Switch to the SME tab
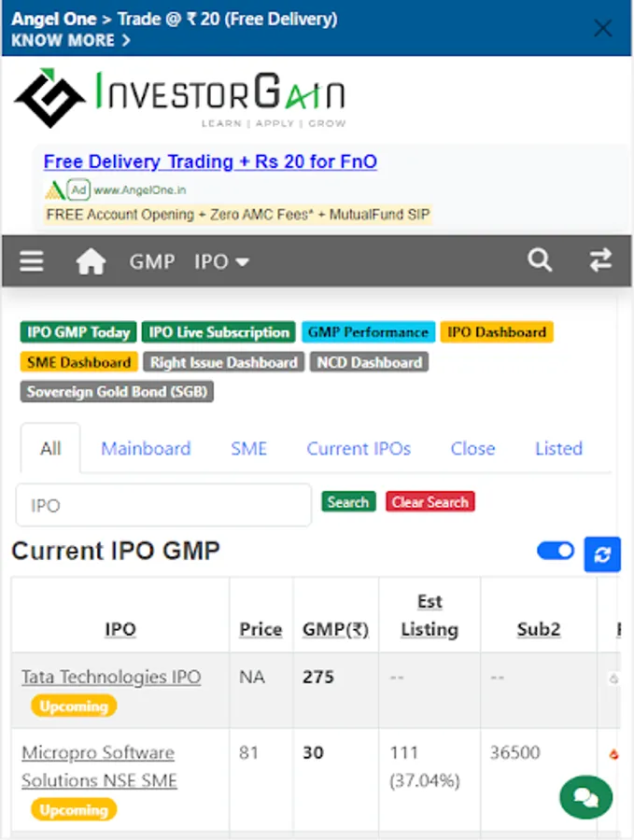This screenshot has height=840, width=634. 248,448
